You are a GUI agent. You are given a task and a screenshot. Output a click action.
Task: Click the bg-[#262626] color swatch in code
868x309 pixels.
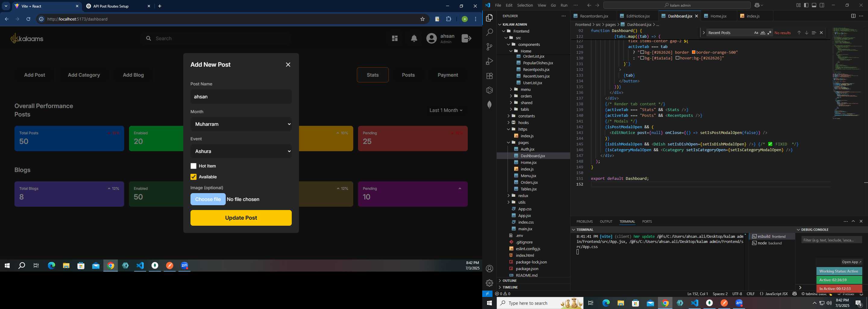(642, 52)
